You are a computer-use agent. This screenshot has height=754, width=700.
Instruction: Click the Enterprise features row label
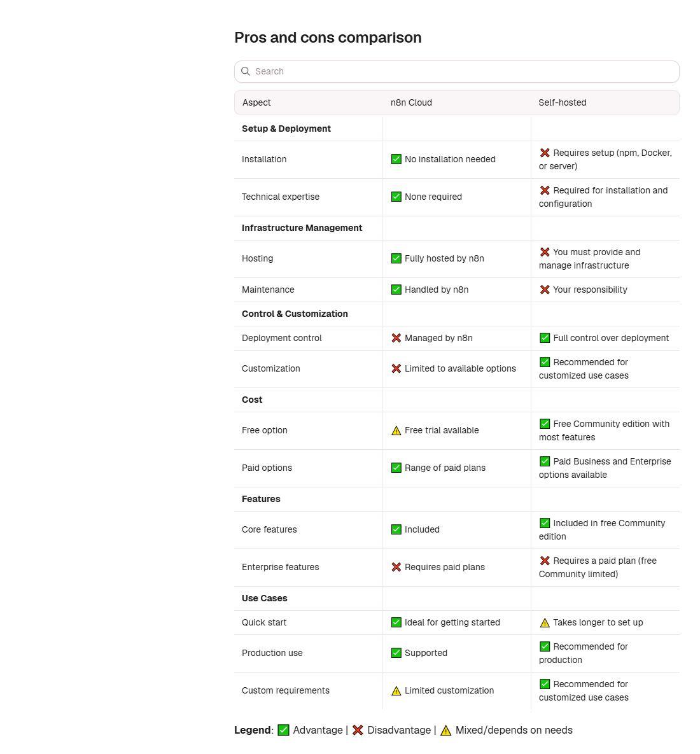(x=280, y=567)
